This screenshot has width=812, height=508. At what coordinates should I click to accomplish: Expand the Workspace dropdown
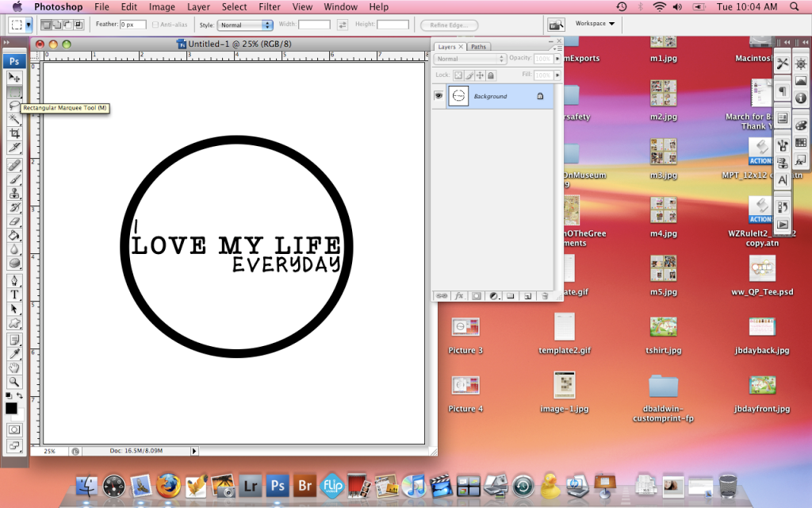(595, 24)
